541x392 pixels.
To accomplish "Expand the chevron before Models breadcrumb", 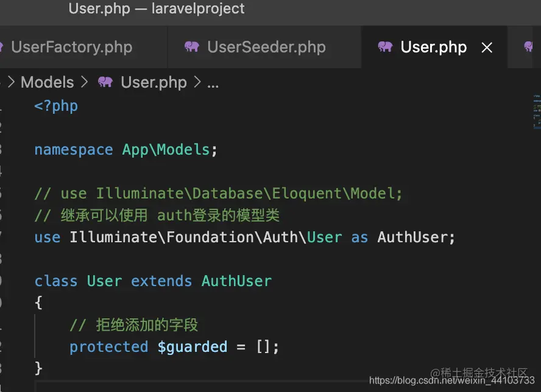I will [11, 82].
